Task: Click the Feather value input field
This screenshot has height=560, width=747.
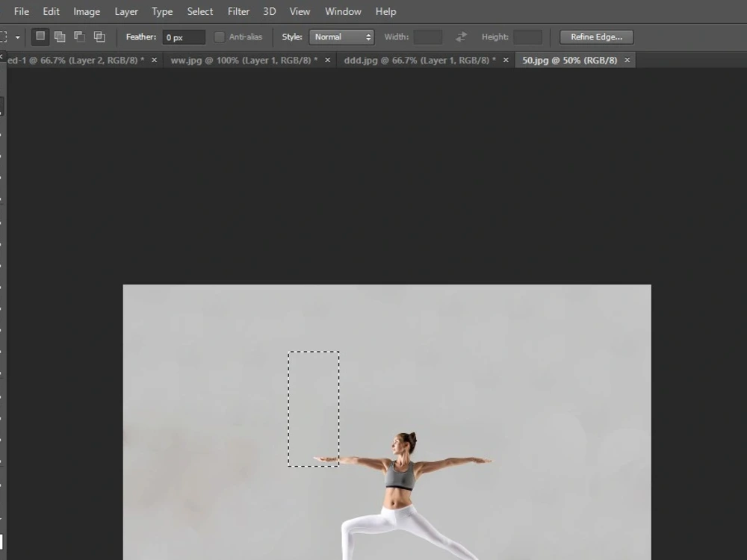Action: click(x=184, y=37)
